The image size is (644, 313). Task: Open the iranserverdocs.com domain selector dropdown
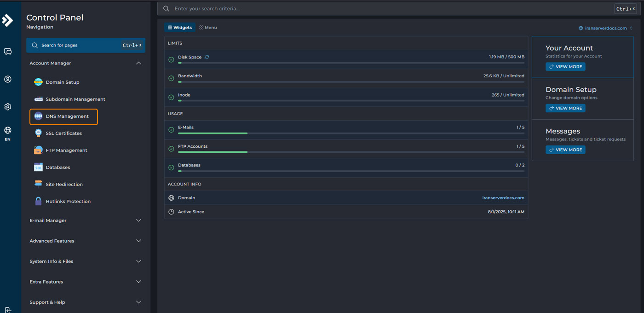click(x=605, y=28)
